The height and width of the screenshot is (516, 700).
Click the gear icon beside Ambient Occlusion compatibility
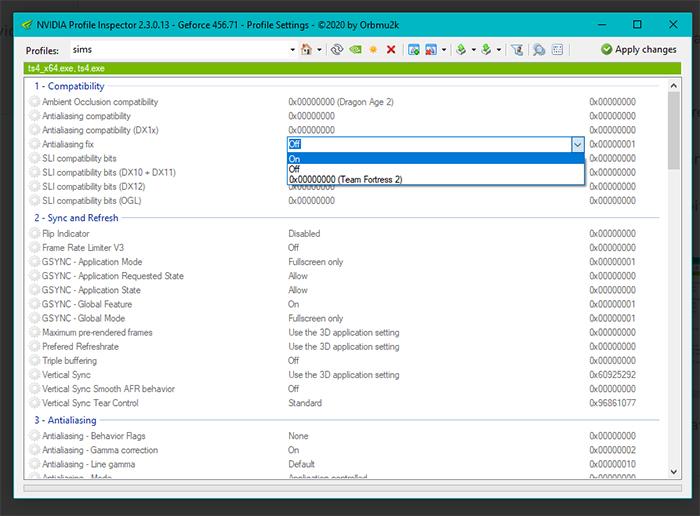coord(34,102)
